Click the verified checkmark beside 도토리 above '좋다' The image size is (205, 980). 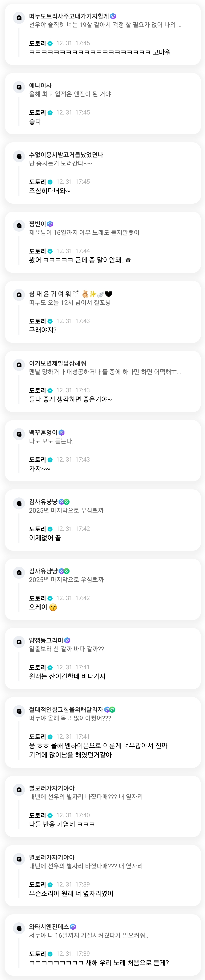tap(50, 113)
